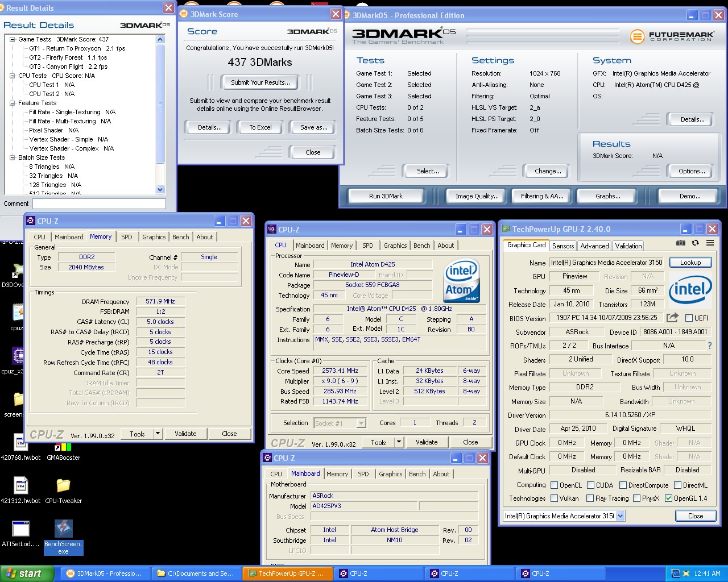Image resolution: width=728 pixels, height=582 pixels.
Task: Switch to the Advanced tab in GPU-Z
Action: pos(594,246)
